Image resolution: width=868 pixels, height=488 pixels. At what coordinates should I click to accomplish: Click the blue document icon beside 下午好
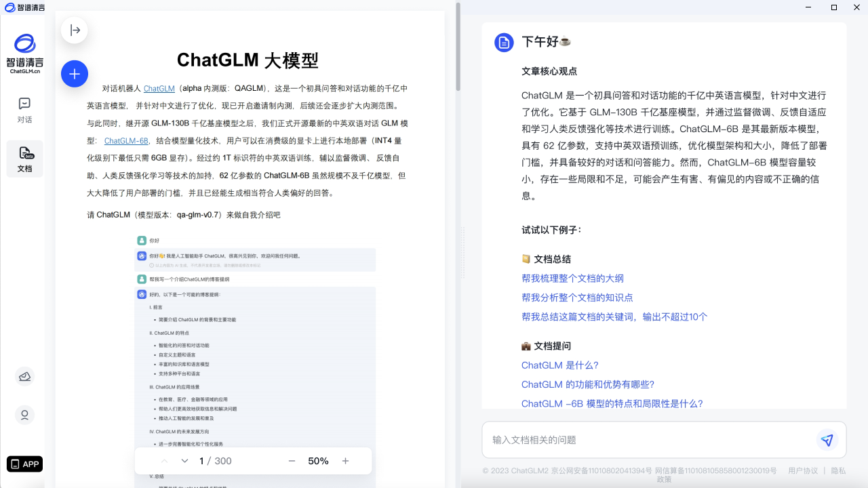tap(503, 42)
